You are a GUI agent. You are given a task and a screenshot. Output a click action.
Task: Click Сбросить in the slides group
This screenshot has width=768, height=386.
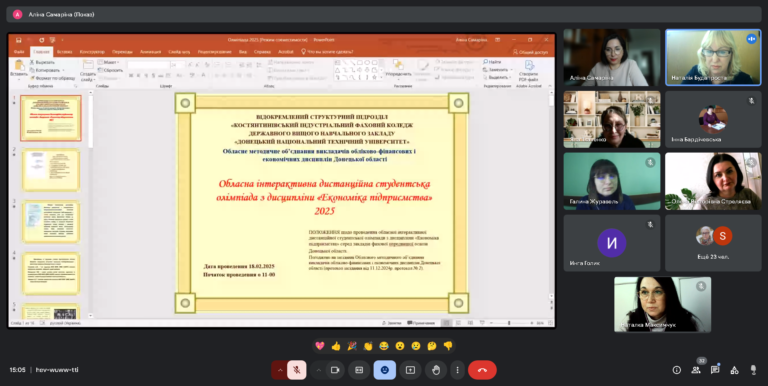(110, 70)
